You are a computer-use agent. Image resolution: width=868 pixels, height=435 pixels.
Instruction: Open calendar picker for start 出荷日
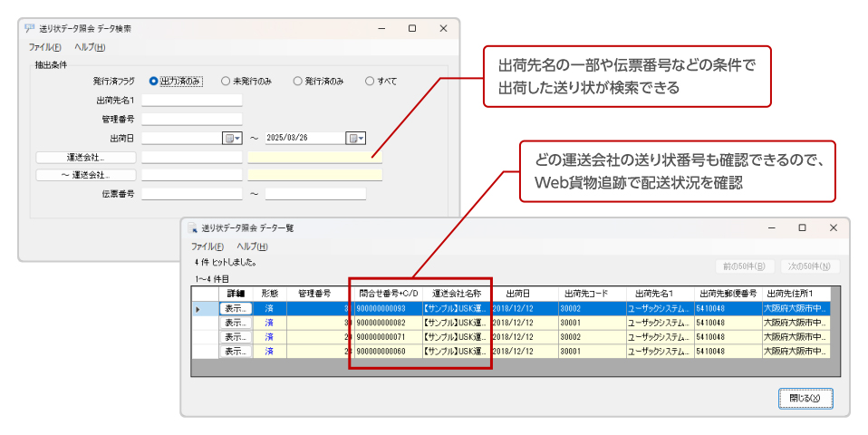(232, 138)
